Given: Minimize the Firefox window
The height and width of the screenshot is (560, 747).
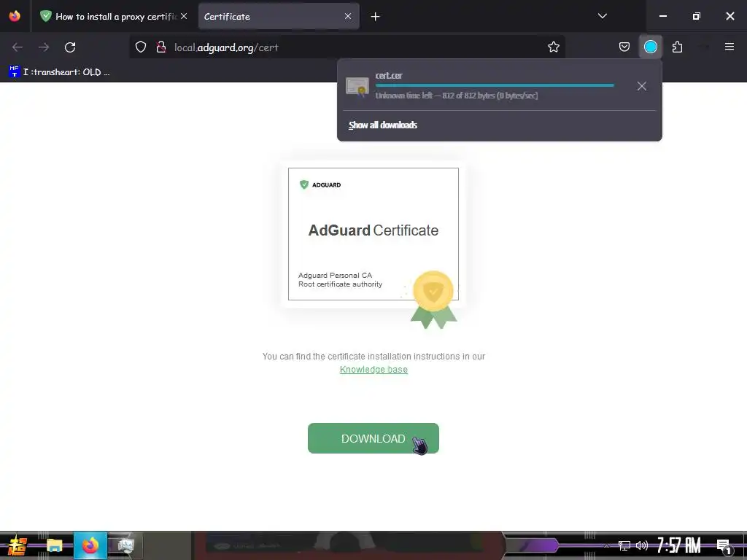Looking at the screenshot, I should tap(662, 16).
